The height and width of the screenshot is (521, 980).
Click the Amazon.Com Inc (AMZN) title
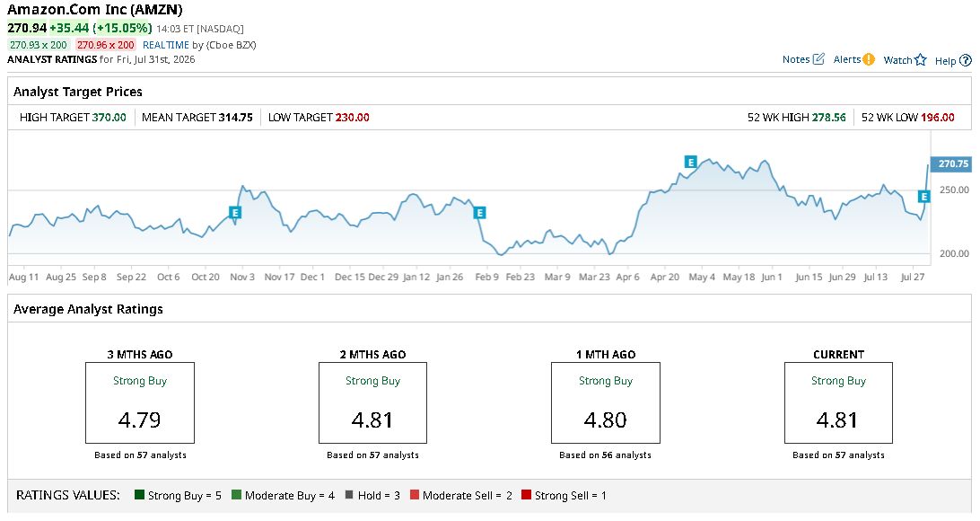(x=95, y=10)
